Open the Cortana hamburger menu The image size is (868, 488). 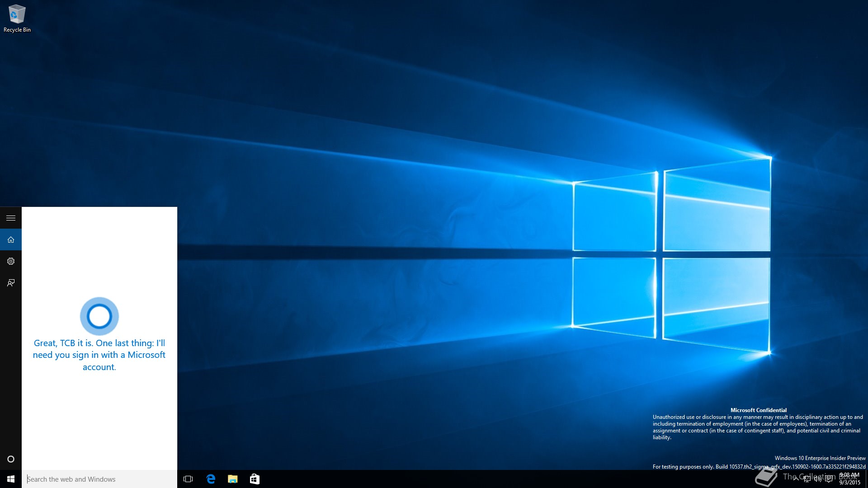tap(11, 218)
